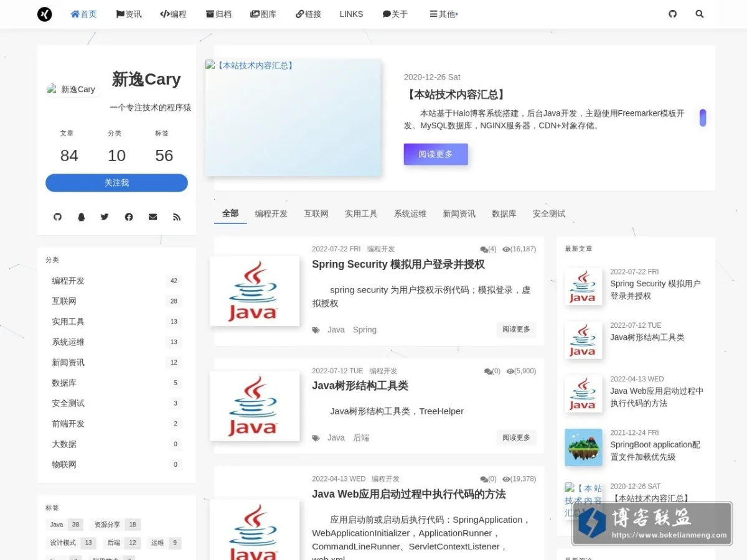Open 图库 navigation item
Screen dimensions: 747x560
tap(263, 14)
